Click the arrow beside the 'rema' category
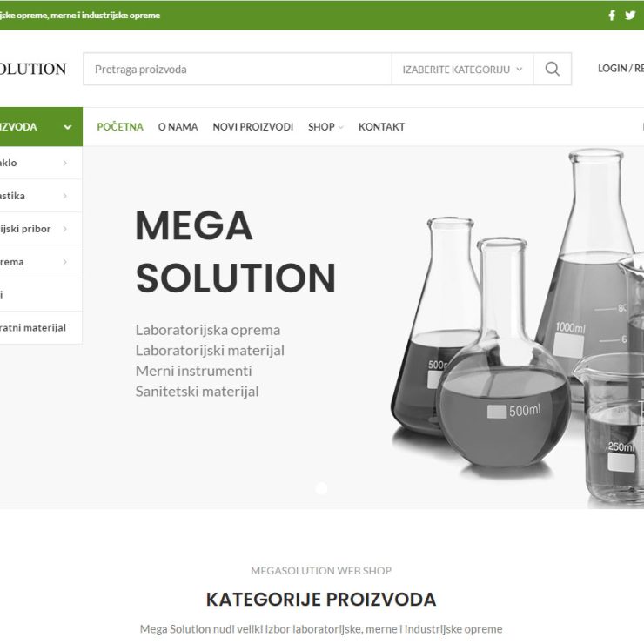 click(65, 262)
